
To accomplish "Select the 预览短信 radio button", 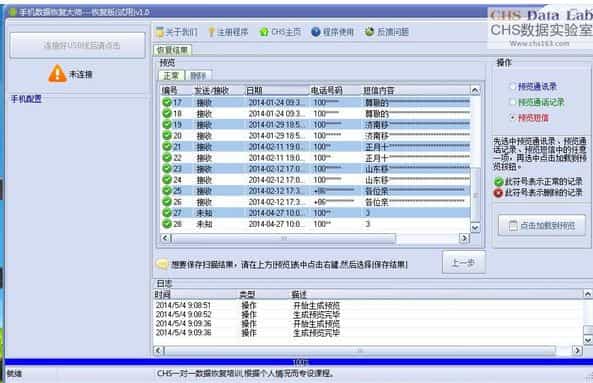I will 512,118.
